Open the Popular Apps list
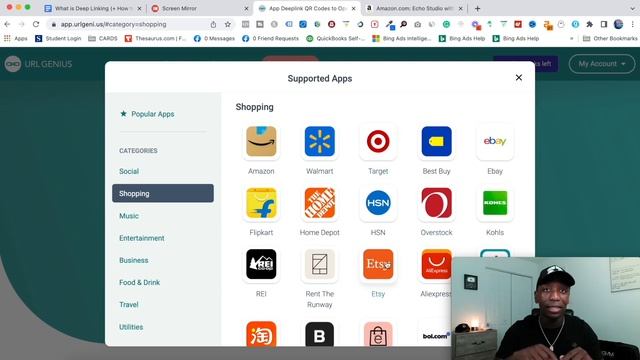Image resolution: width=640 pixels, height=360 pixels. 147,114
